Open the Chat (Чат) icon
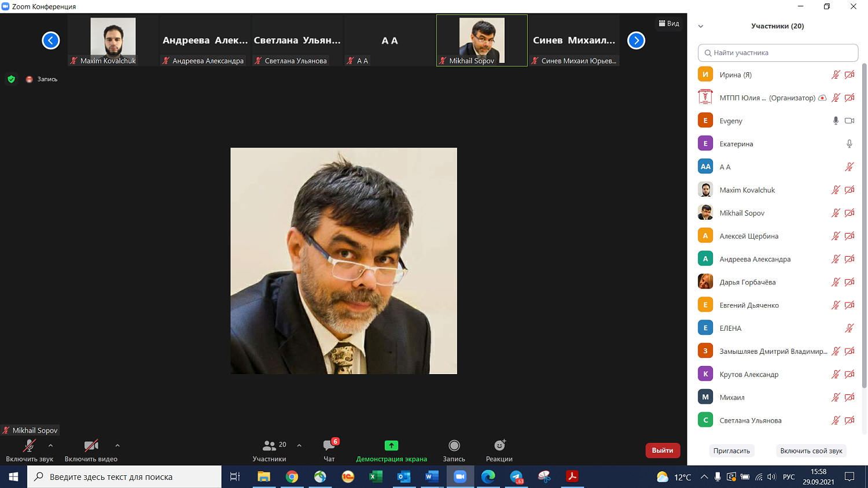This screenshot has height=488, width=868. [329, 446]
